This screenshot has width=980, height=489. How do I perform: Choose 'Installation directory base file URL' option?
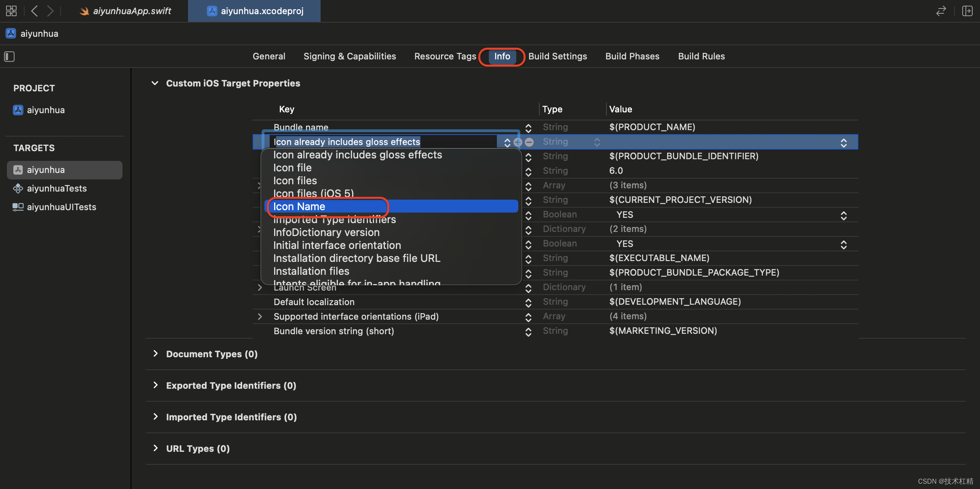pos(391,258)
